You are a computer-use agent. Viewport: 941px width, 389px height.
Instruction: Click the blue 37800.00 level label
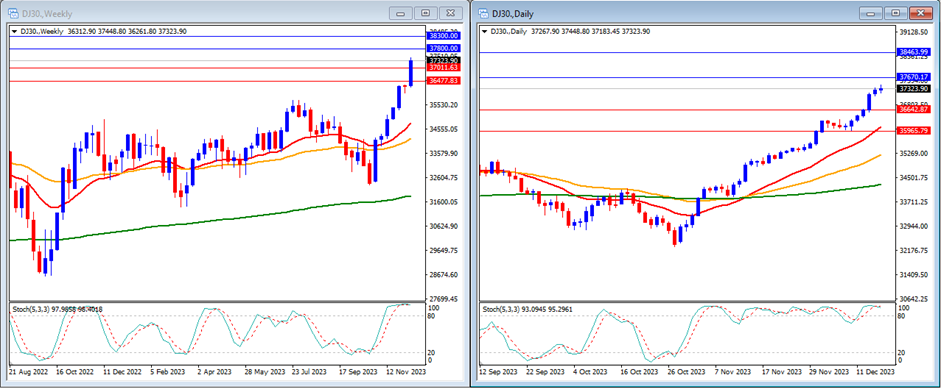[443, 48]
